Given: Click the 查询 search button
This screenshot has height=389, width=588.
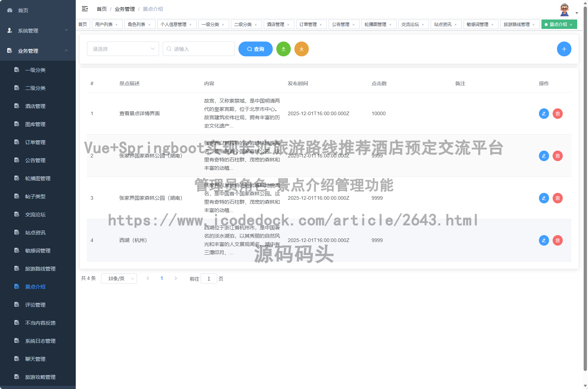Looking at the screenshot, I should pyautogui.click(x=255, y=49).
